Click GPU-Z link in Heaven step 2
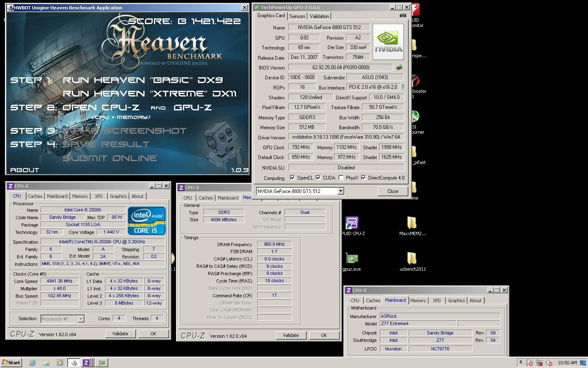This screenshot has height=368, width=588. point(193,108)
